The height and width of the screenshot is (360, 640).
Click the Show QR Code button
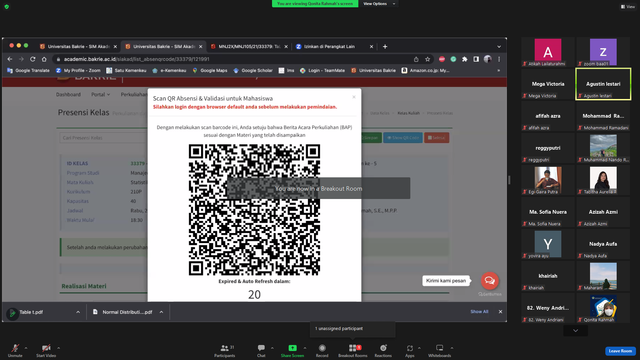402,138
